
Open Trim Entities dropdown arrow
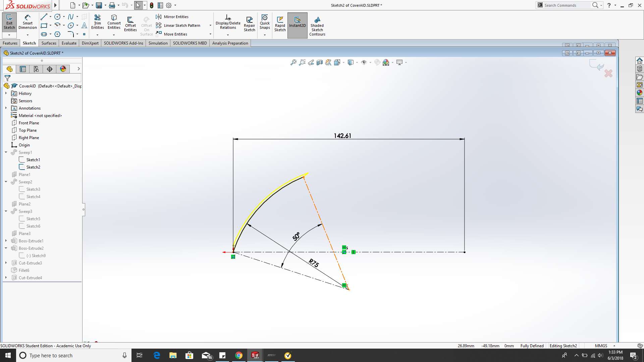(98, 35)
